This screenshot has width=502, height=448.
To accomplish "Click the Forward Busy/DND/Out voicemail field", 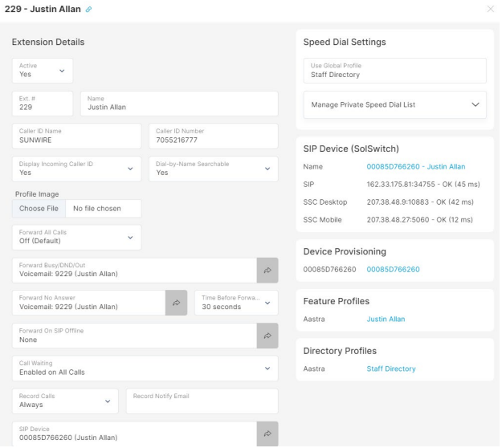I will click(134, 271).
